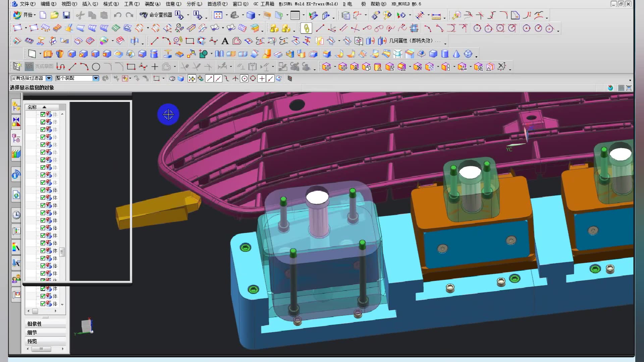
Task: Click the Save floppy disk icon
Action: click(x=66, y=15)
